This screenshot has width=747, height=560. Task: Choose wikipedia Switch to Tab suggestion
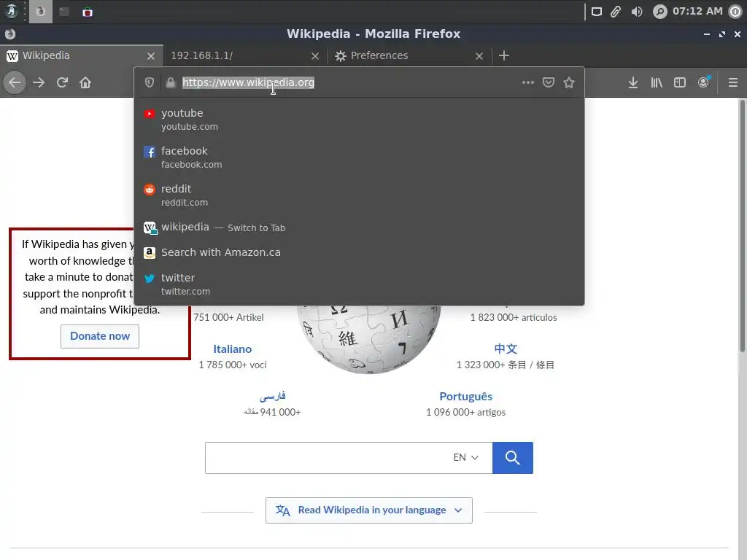tap(359, 227)
